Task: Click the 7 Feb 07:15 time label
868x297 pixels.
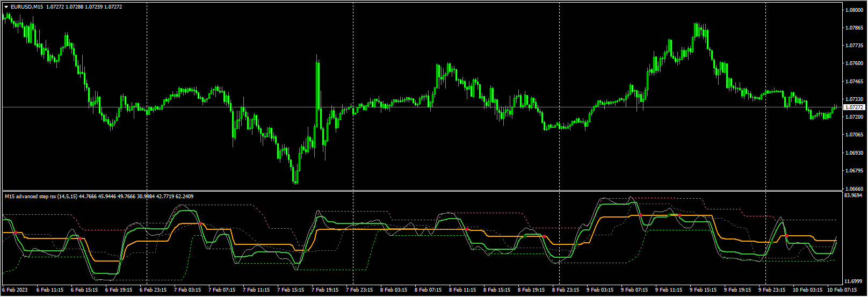Action: 222,290
